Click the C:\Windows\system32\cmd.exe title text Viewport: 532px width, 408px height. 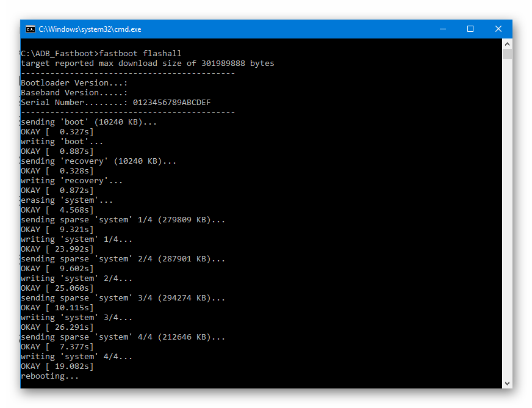pos(90,29)
